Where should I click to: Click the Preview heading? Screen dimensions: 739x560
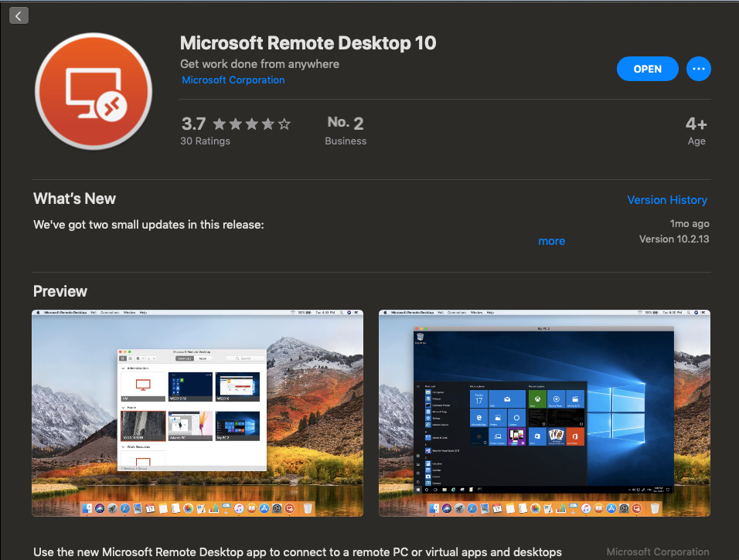click(x=60, y=291)
